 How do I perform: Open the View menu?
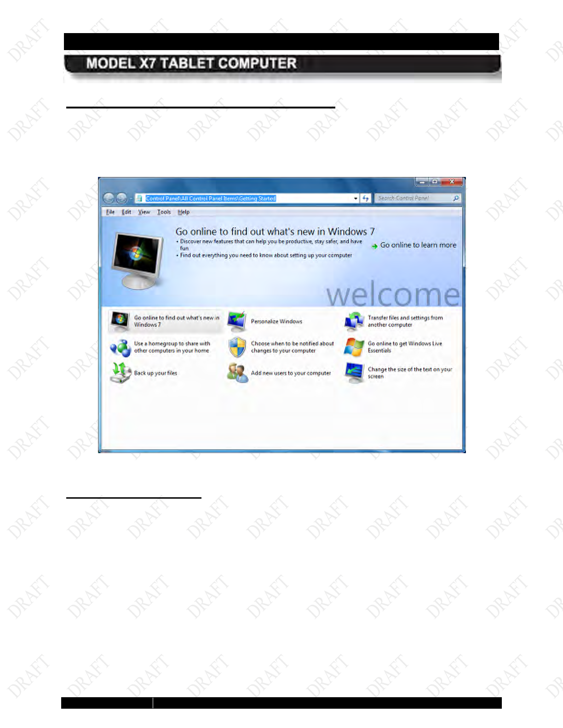[x=144, y=212]
